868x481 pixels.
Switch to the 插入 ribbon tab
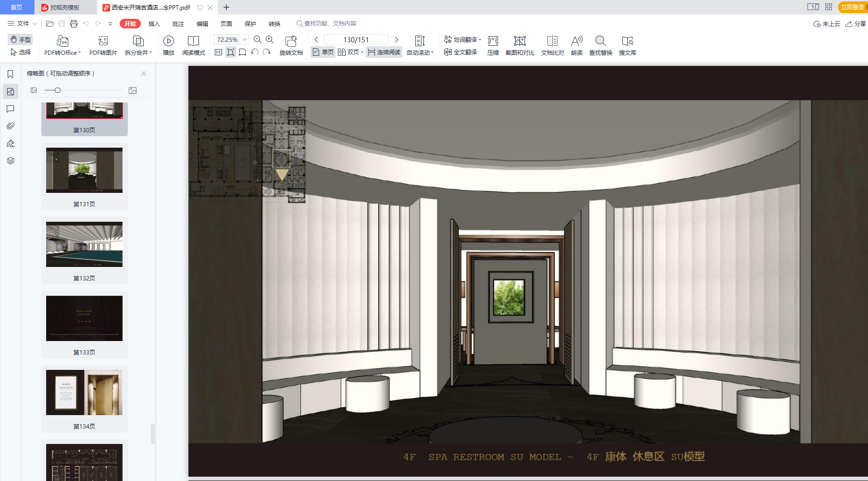tap(154, 24)
